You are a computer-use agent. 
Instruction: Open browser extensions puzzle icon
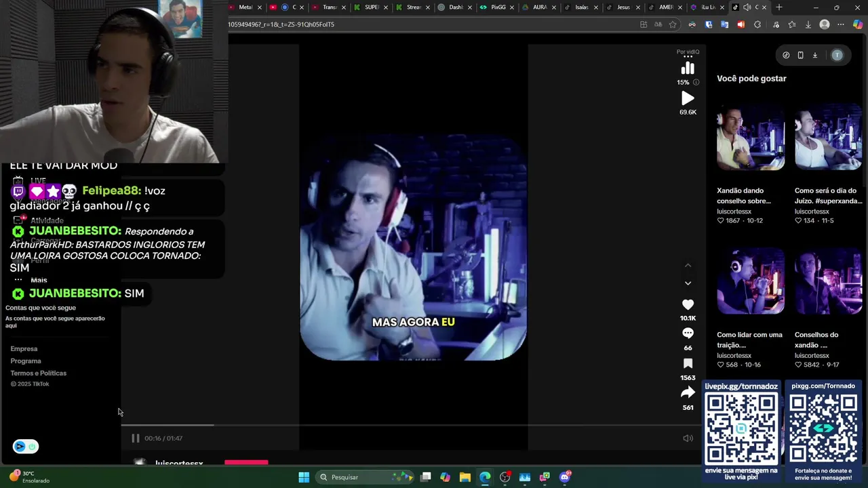(x=757, y=24)
